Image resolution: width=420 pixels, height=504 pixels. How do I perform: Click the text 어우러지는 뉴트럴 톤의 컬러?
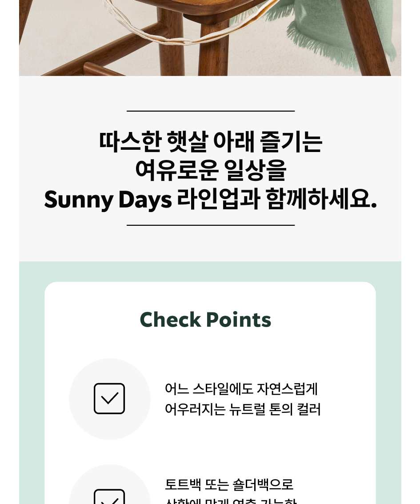click(243, 409)
